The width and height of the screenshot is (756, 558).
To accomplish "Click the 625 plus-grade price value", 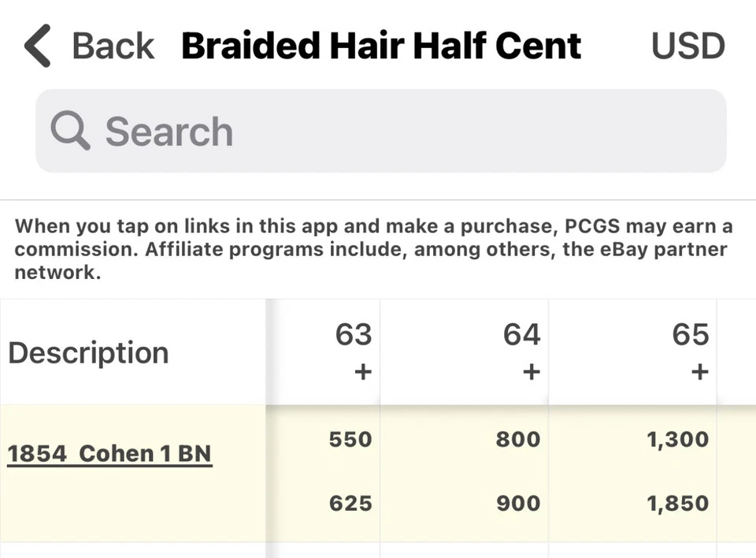I will coord(350,503).
